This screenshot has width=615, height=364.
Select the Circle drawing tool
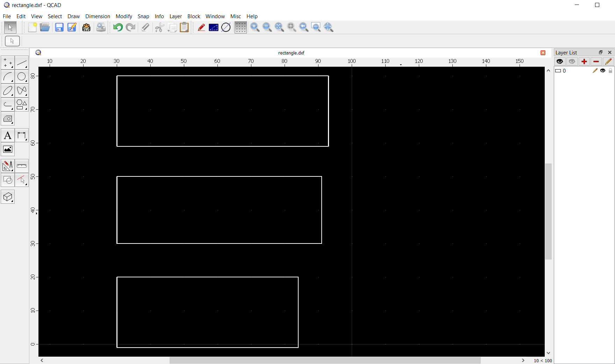[22, 77]
